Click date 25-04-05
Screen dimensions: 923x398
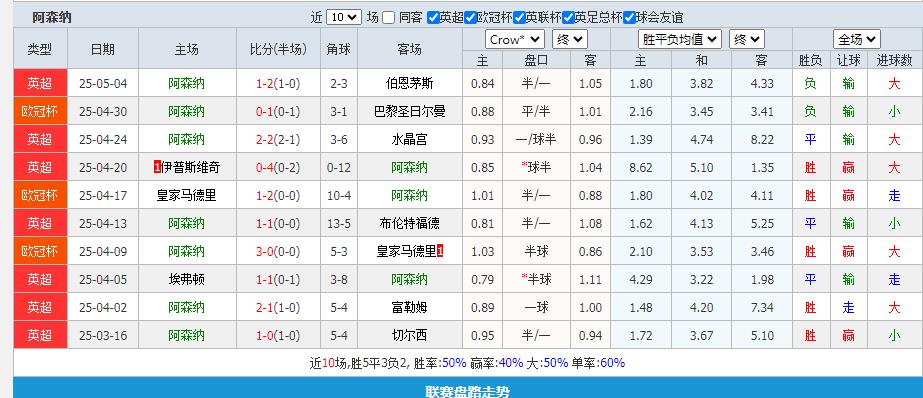tap(103, 279)
